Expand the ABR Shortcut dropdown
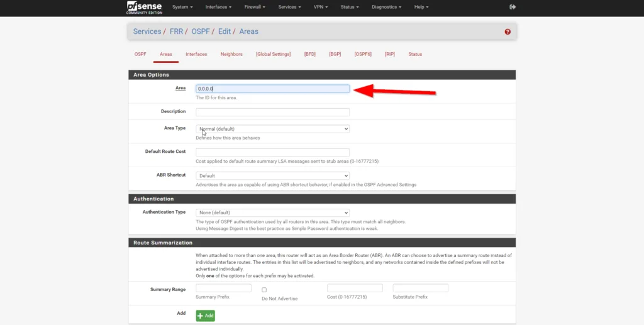The image size is (644, 325). click(273, 175)
